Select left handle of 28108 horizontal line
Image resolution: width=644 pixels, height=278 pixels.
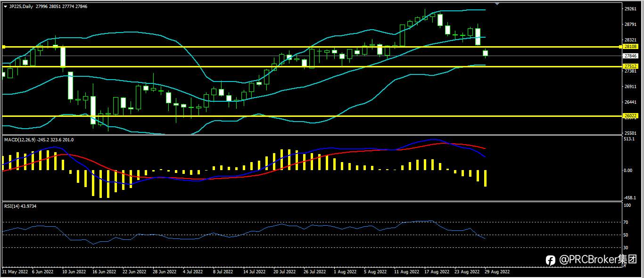(3, 47)
